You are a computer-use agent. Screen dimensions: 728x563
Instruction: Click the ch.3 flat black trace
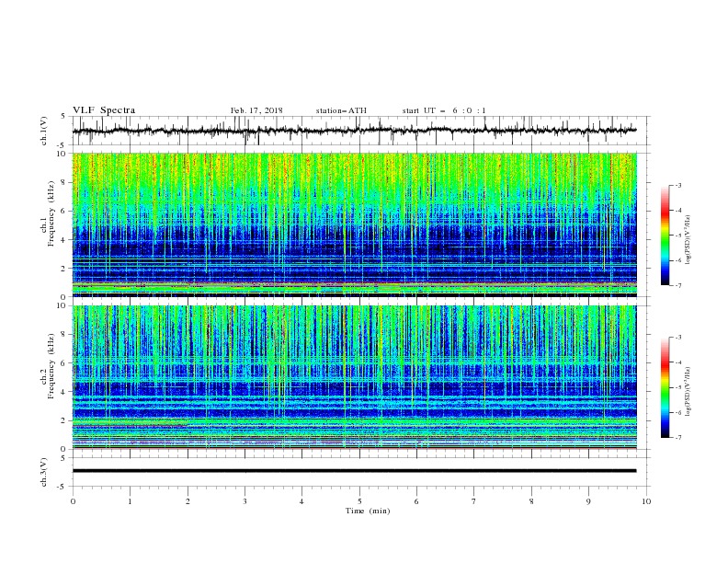(x=354, y=471)
